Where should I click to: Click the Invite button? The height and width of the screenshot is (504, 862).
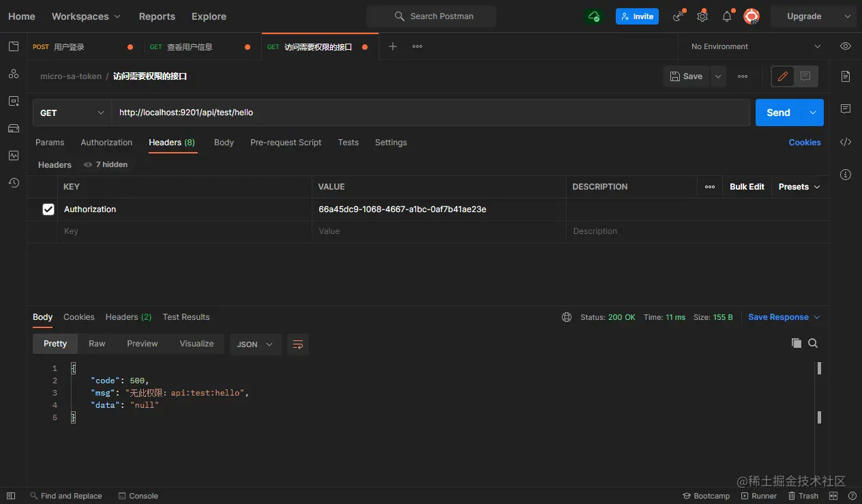pos(637,16)
